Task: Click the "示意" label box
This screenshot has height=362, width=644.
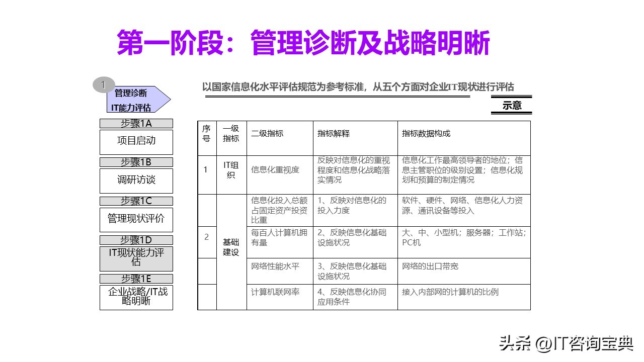Action: tap(512, 106)
